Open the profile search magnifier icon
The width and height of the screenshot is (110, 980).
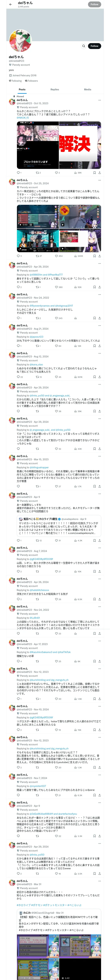coord(83,46)
